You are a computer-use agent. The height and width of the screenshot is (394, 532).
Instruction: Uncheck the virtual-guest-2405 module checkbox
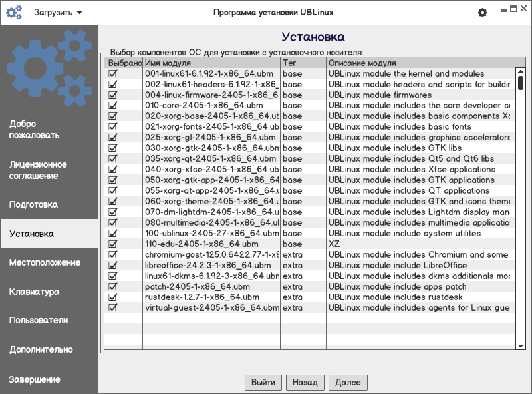point(113,308)
